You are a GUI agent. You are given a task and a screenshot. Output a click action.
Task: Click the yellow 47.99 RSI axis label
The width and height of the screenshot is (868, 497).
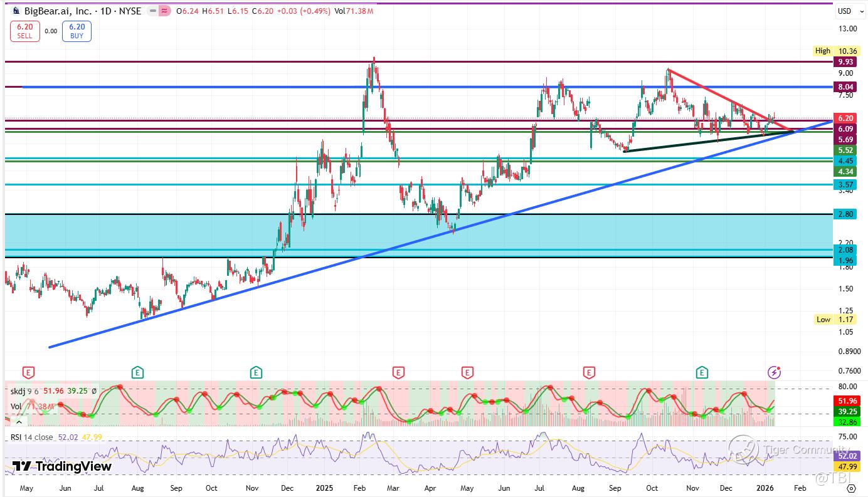click(x=847, y=466)
